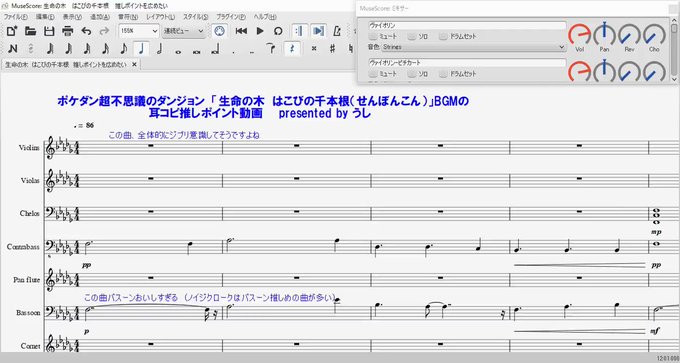
Task: Open the ヘルプ menu
Action: [265, 17]
